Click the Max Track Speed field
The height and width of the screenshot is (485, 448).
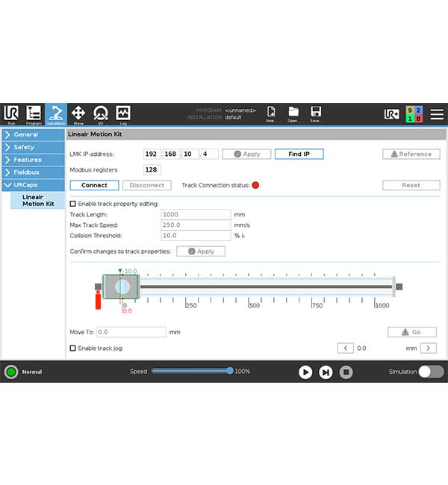pyautogui.click(x=196, y=225)
